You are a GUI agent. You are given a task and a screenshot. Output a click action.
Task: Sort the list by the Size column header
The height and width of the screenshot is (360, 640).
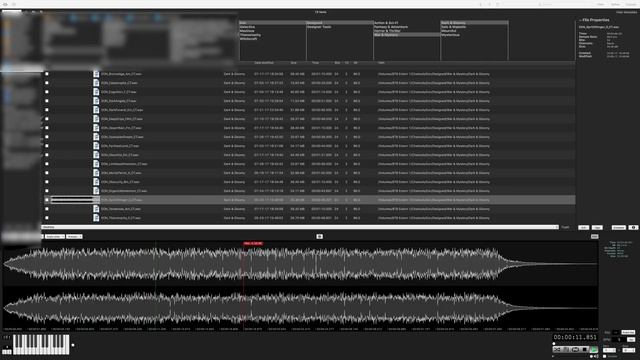(x=293, y=63)
